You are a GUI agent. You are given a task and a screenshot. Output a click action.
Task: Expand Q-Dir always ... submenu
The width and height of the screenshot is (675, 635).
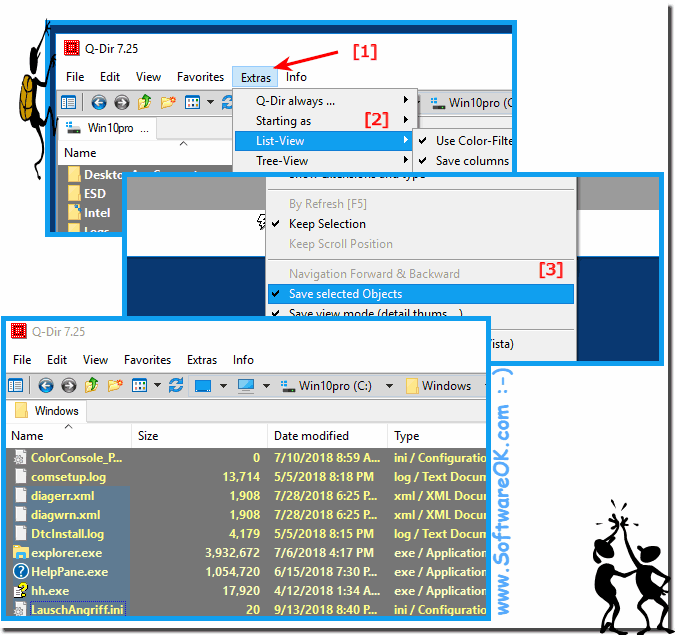pyautogui.click(x=325, y=101)
